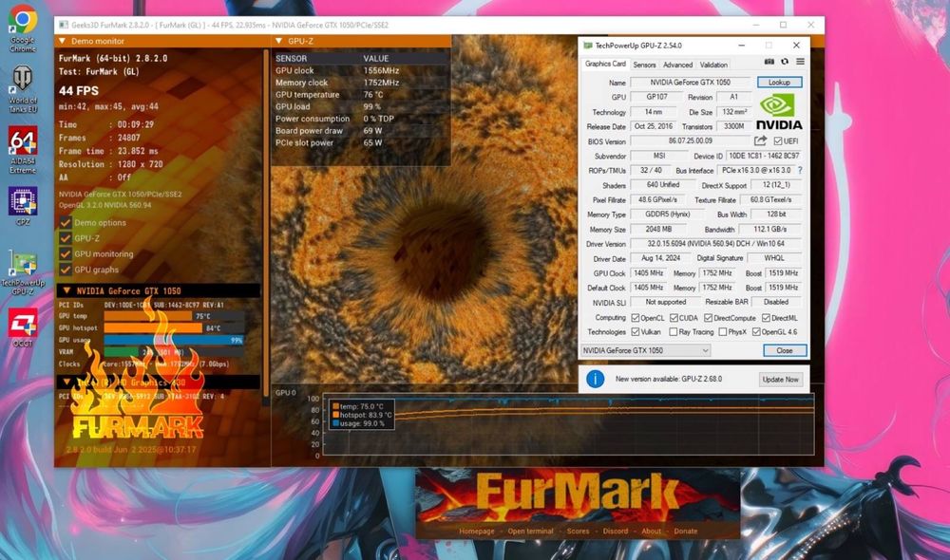Click the GPU Name field

690,83
